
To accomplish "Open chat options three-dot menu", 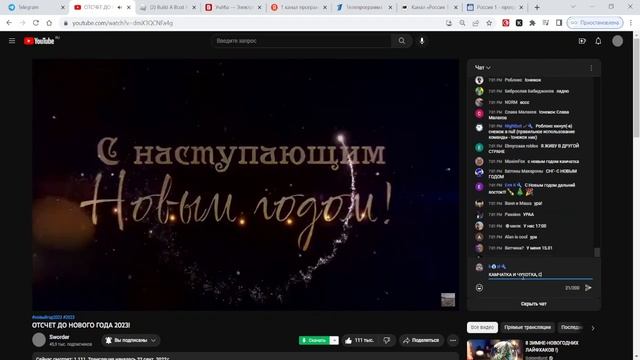I will pyautogui.click(x=591, y=68).
